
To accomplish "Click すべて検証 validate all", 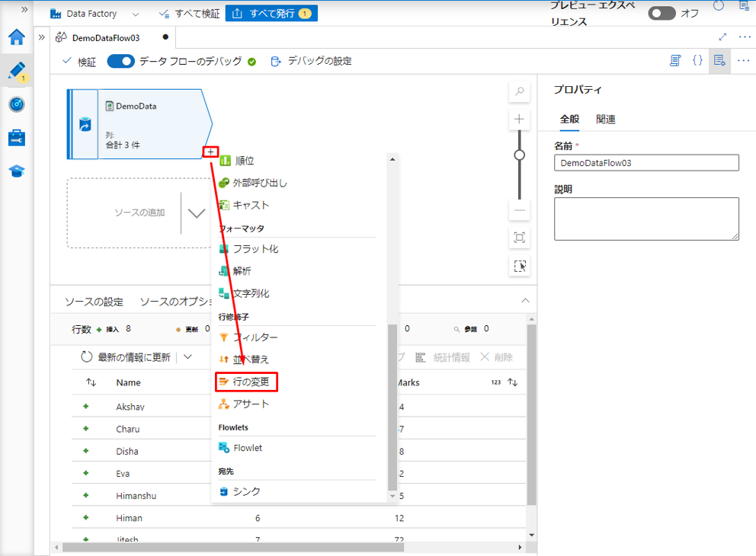I will pos(190,14).
